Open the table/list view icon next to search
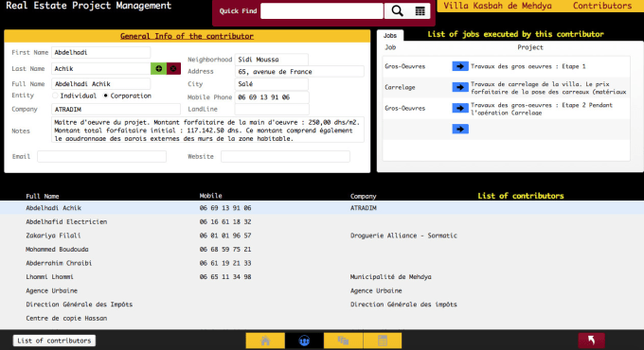Image resolution: width=644 pixels, height=350 pixels. (x=420, y=11)
